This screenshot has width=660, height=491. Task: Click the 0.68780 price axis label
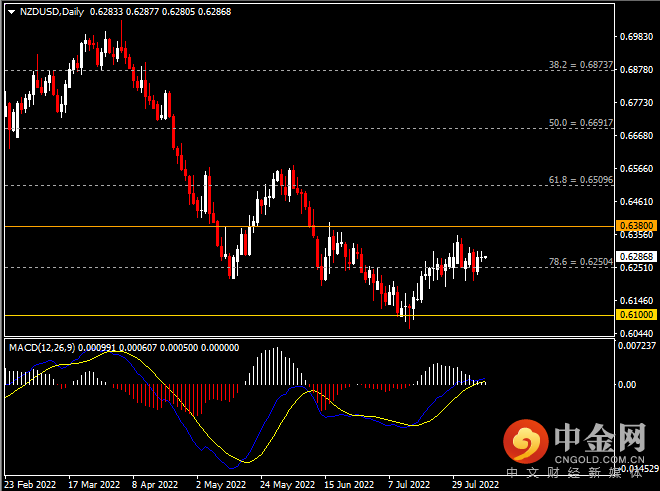coord(636,69)
